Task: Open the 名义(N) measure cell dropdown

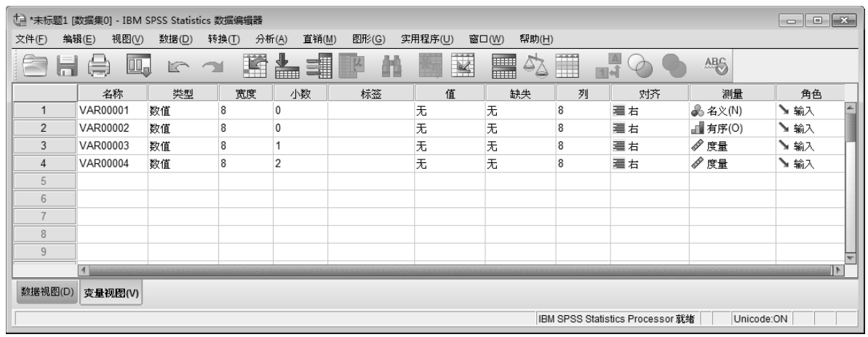Action: [x=733, y=111]
